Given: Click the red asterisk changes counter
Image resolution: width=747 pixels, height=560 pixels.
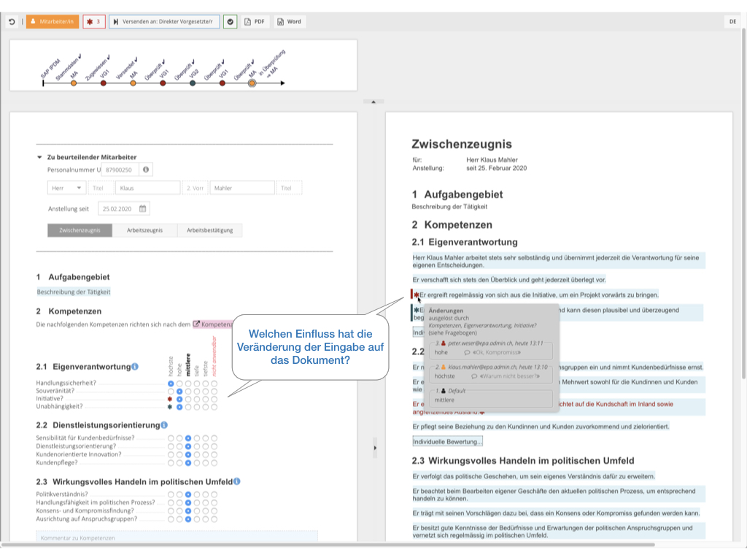Looking at the screenshot, I should (94, 22).
